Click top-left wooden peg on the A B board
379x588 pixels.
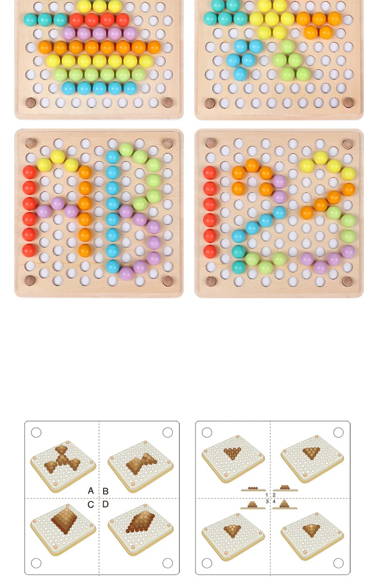pos(31,143)
